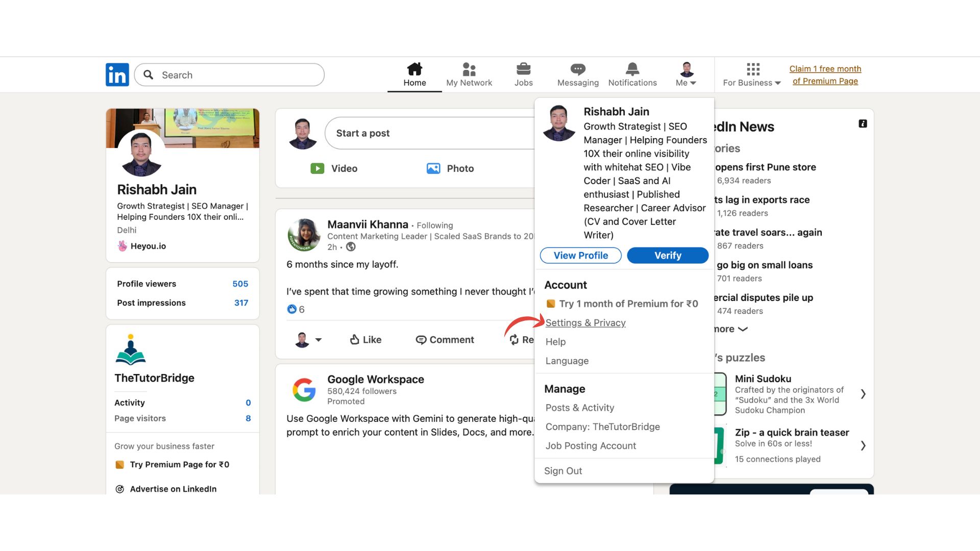Choose Sign Out from menu
Image resolution: width=980 pixels, height=551 pixels.
point(563,471)
